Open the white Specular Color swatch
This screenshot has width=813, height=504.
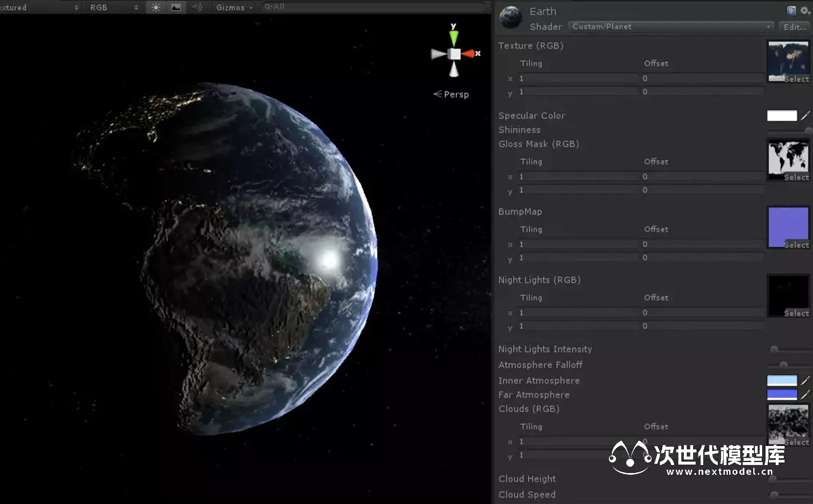[x=782, y=115]
